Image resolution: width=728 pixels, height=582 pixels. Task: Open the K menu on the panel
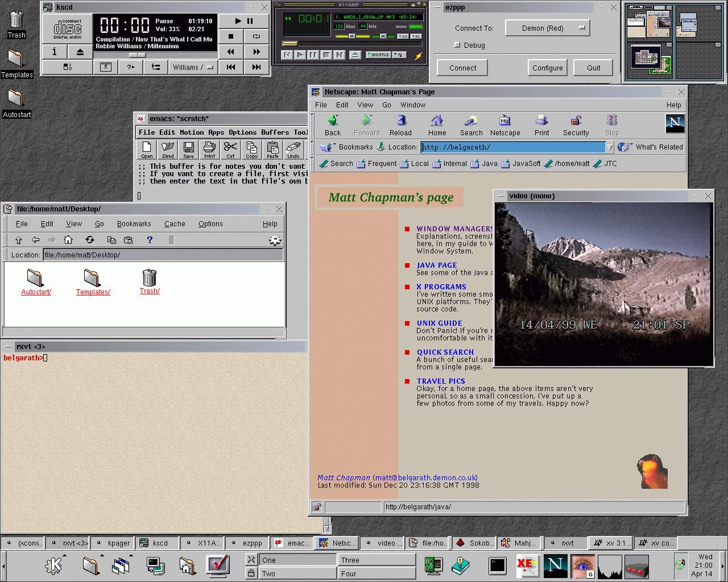coord(55,564)
